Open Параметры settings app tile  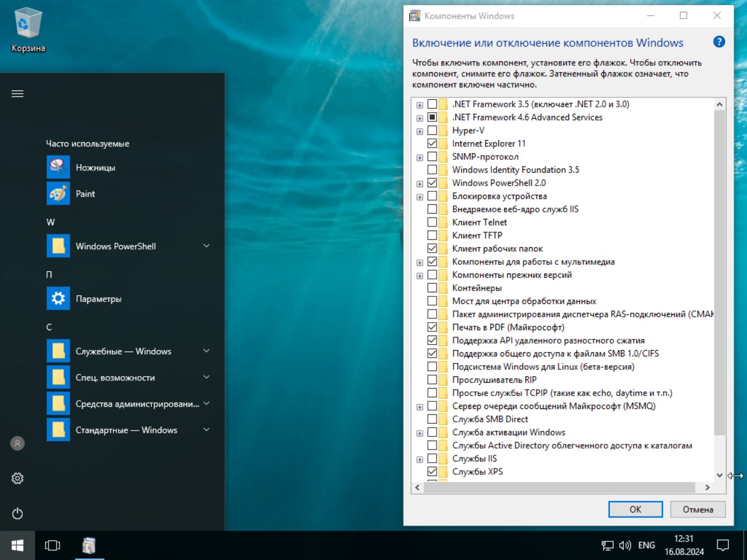point(98,299)
